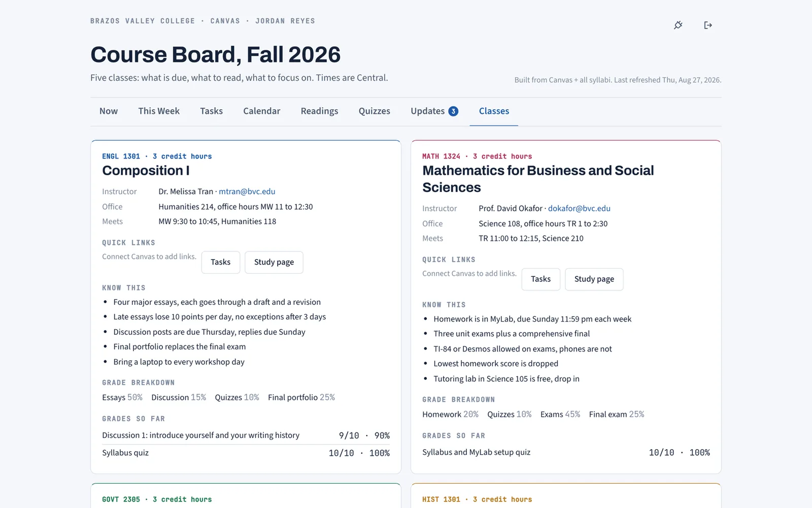Switch to the This Week tab
Screen dimensions: 812x508
[159, 111]
